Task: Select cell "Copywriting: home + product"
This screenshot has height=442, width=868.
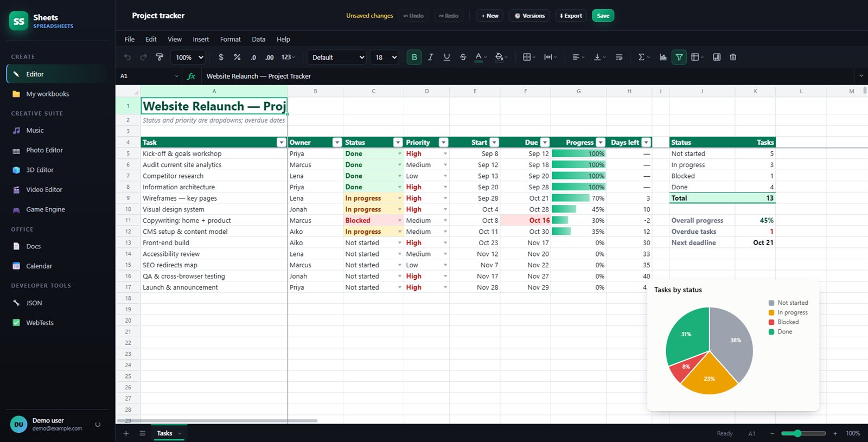Action: click(214, 221)
